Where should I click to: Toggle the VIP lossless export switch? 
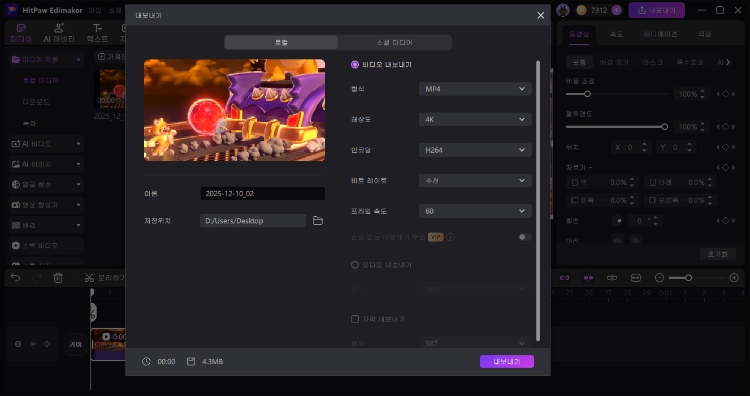coord(525,237)
